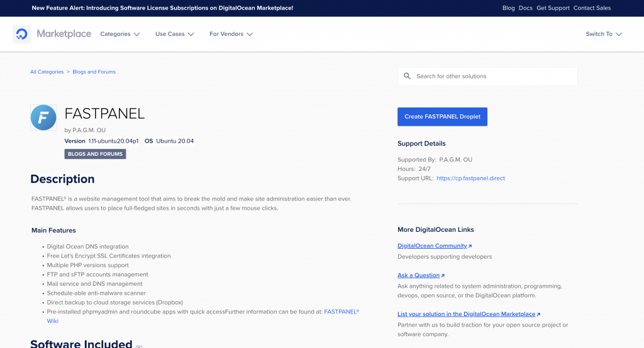Click external link icon beside Ask a Question
644x348 pixels.
pyautogui.click(x=443, y=276)
